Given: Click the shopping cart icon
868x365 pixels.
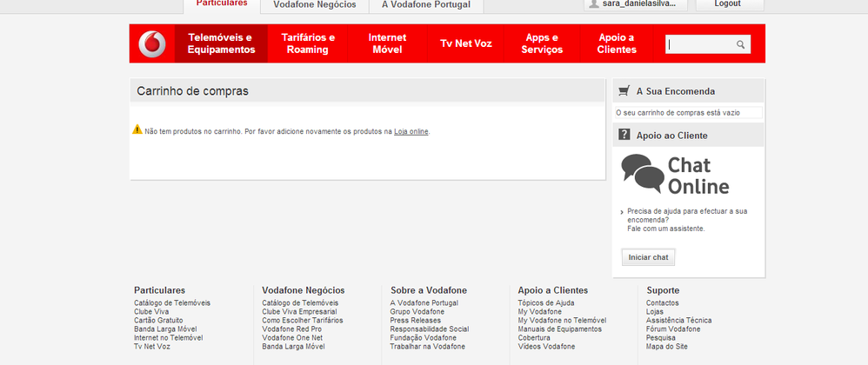Looking at the screenshot, I should point(624,90).
